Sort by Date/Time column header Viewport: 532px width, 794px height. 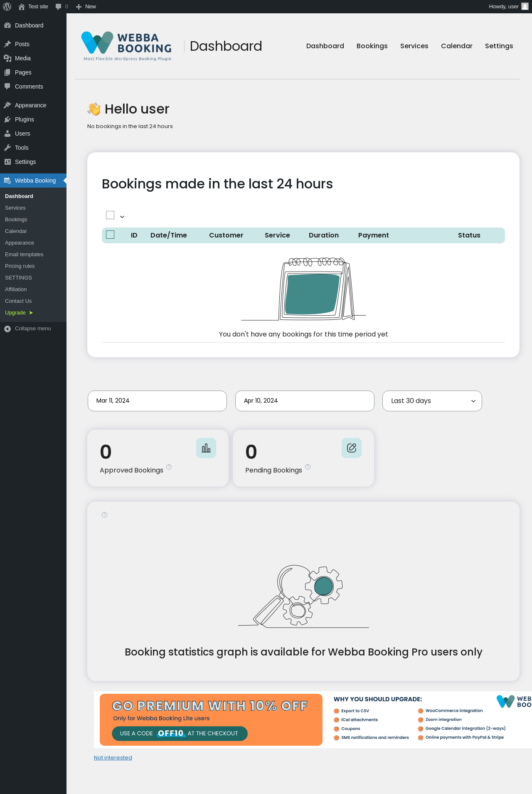click(169, 235)
